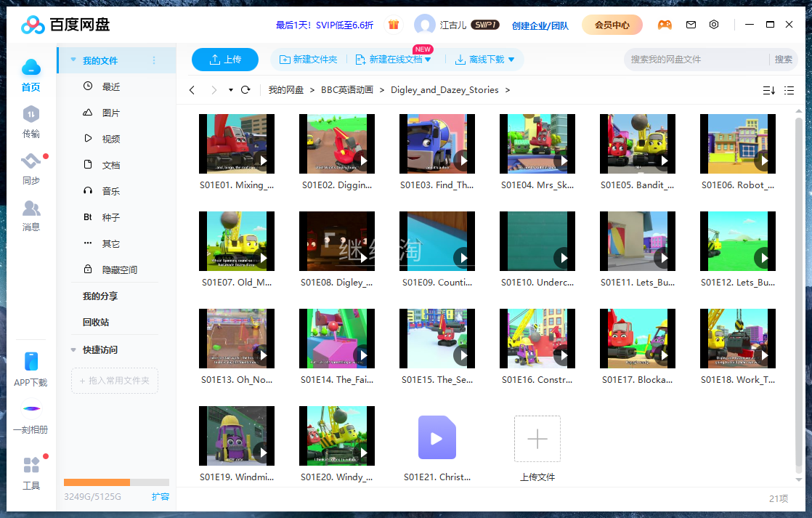
Task: Select the S01E01. Mixing video thumbnail
Action: click(x=237, y=144)
